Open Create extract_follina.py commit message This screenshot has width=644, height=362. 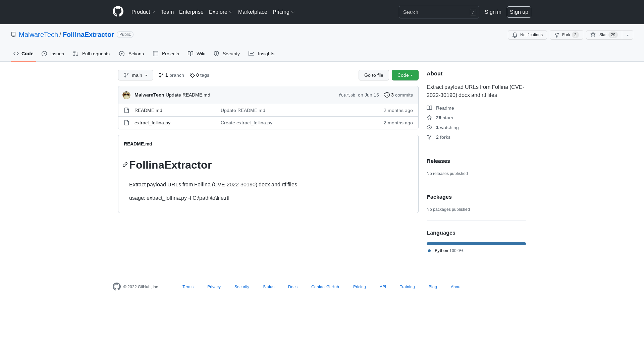pyautogui.click(x=247, y=123)
